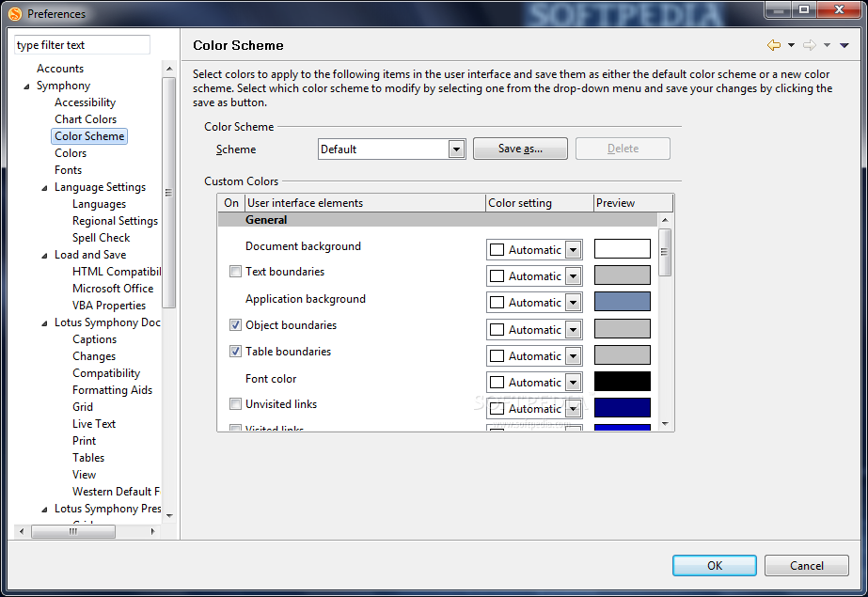The width and height of the screenshot is (868, 597).
Task: Enable the Text boundaries checkbox
Action: pyautogui.click(x=235, y=271)
